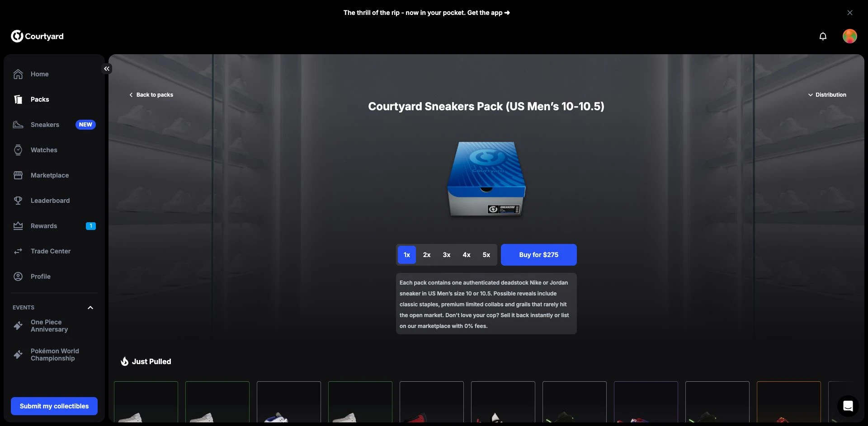This screenshot has height=426, width=868.
Task: Click the NEW badge beside Sneakers
Action: [85, 125]
